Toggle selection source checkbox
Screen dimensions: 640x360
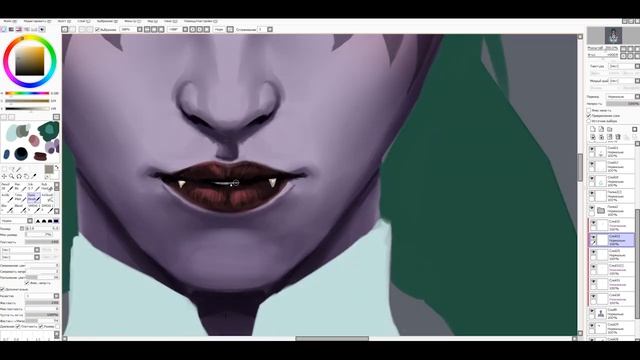[589, 121]
